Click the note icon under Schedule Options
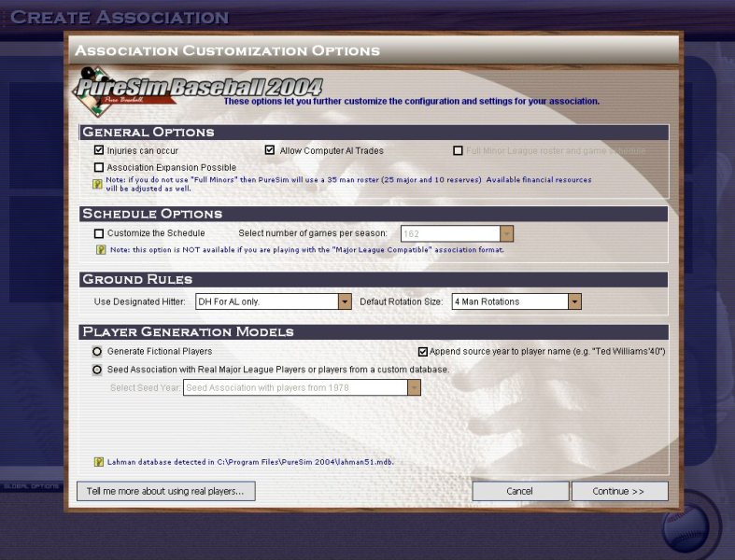 (101, 249)
